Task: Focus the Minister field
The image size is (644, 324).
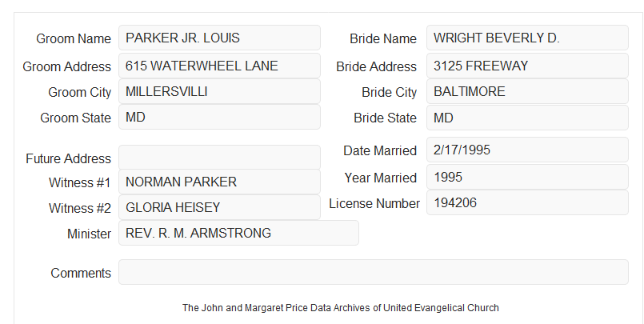Action: pos(238,233)
